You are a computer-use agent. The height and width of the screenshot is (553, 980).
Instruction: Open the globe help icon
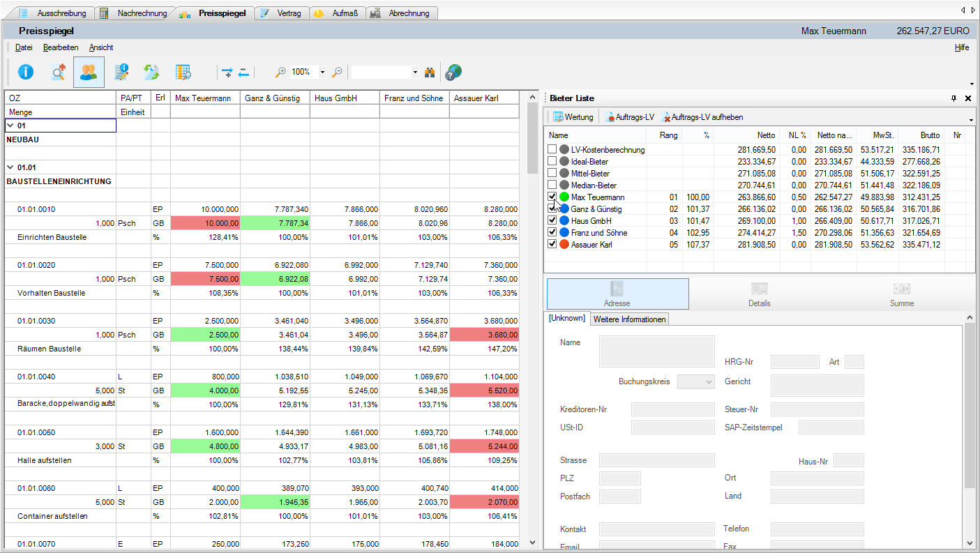tap(453, 72)
